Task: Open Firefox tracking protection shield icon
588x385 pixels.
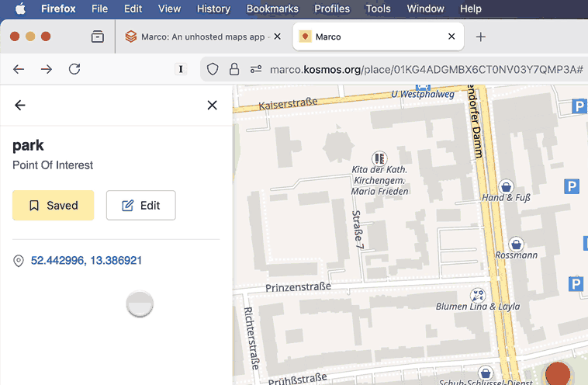Action: tap(213, 69)
